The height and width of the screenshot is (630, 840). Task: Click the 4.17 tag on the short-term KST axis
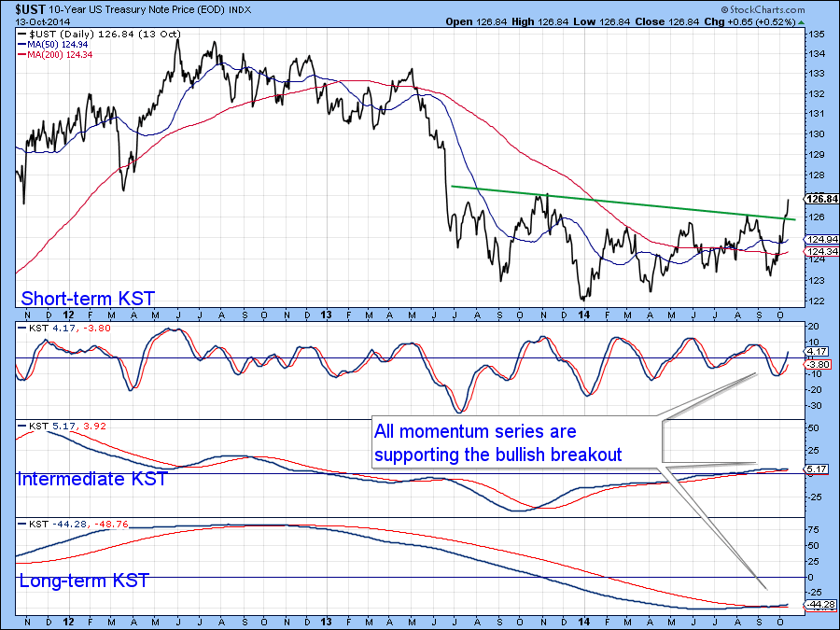coord(818,352)
